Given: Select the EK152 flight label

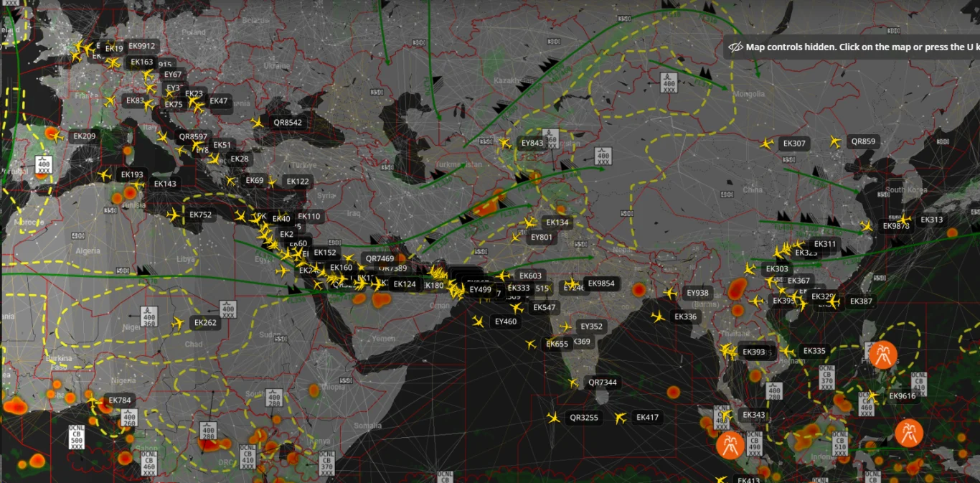Looking at the screenshot, I should [x=325, y=253].
